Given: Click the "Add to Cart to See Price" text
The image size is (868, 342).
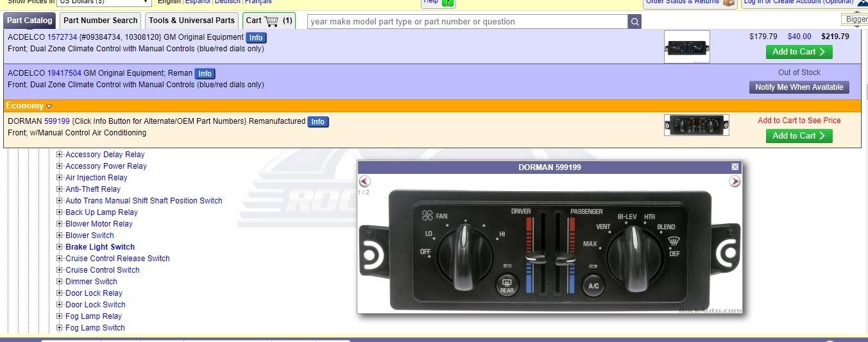Looking at the screenshot, I should tap(799, 121).
